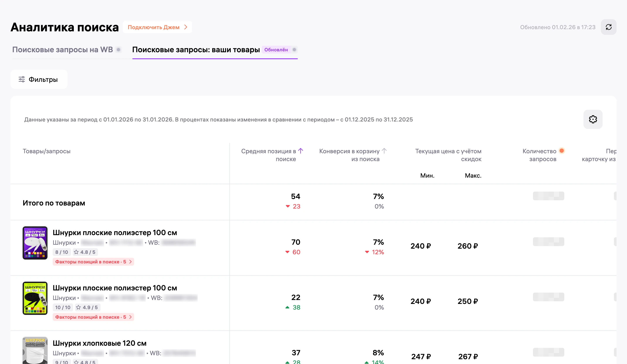Image resolution: width=627 pixels, height=364 pixels.
Task: Click Макс. price subheader
Action: tap(473, 175)
